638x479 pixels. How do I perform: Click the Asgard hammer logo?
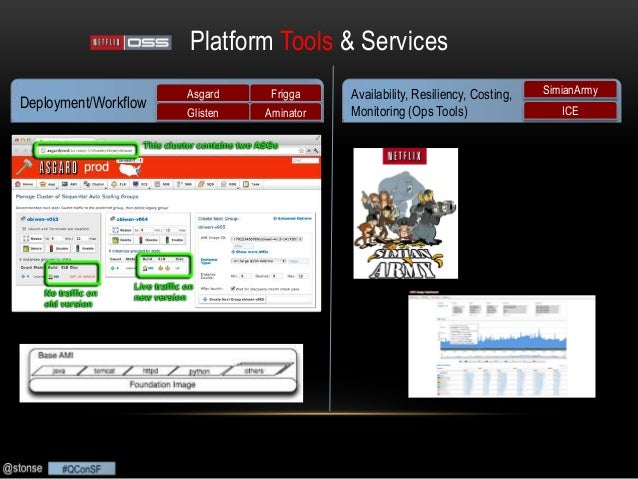pyautogui.click(x=24, y=168)
